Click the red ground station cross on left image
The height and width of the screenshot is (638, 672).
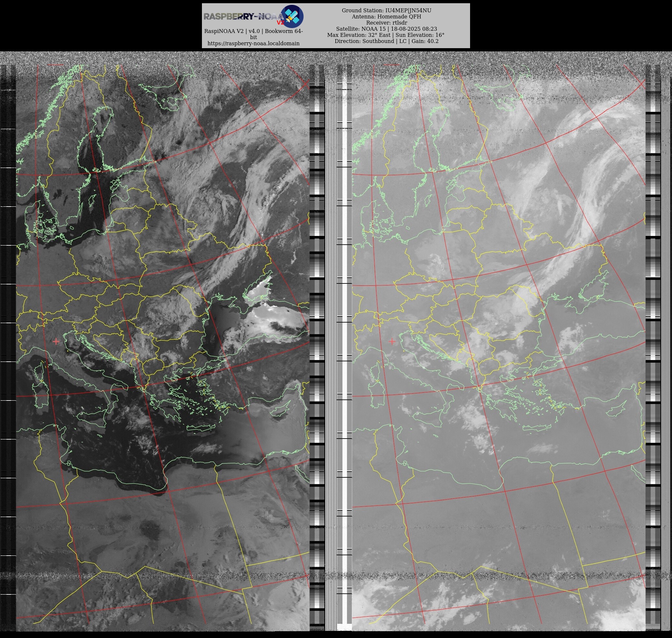click(x=56, y=341)
